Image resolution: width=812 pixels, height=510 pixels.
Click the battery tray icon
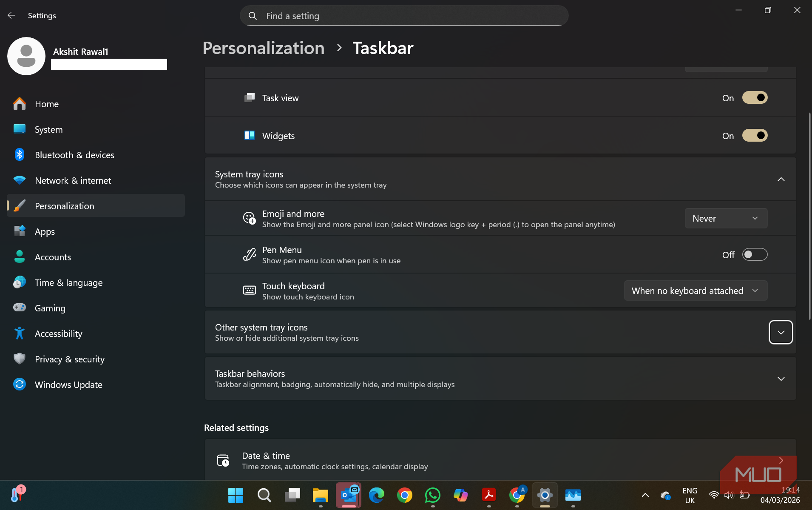click(744, 495)
